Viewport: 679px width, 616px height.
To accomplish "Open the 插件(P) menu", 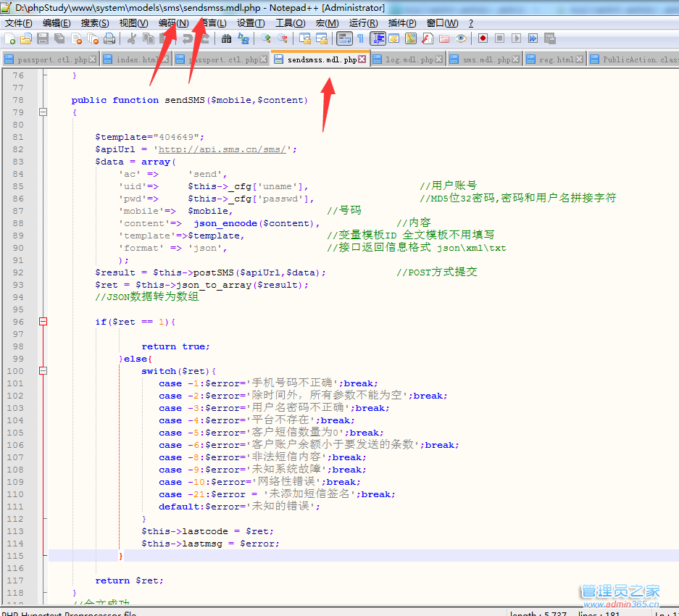I will click(402, 23).
